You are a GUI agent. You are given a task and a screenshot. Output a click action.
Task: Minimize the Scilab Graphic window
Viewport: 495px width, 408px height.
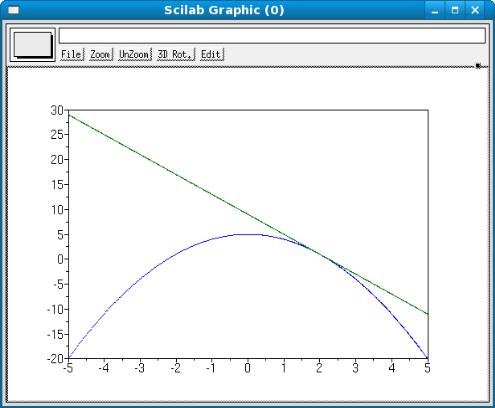[435, 10]
